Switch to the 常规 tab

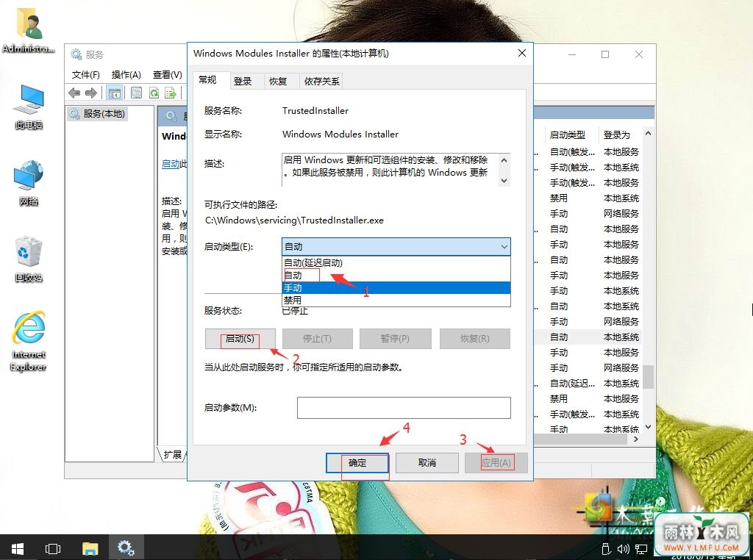[207, 80]
